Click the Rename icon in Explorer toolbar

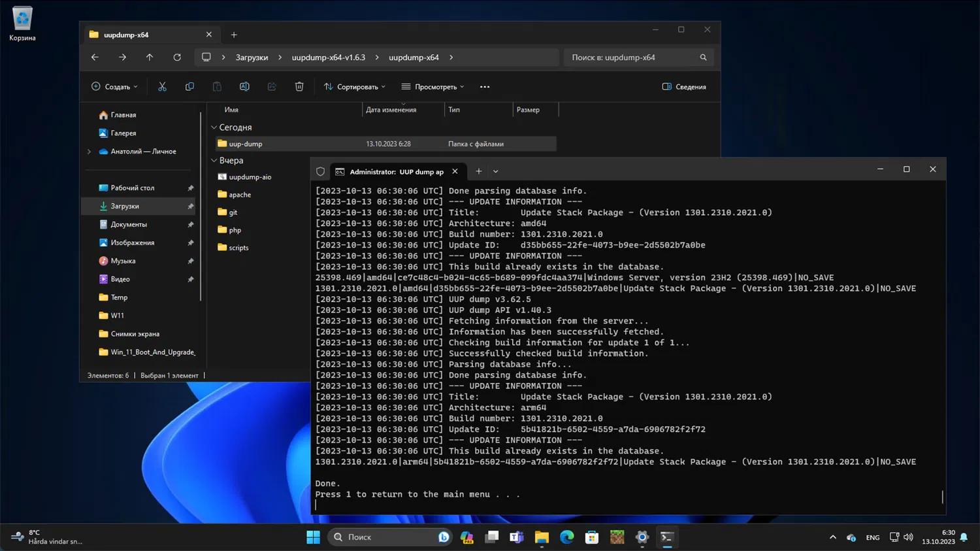coord(244,87)
